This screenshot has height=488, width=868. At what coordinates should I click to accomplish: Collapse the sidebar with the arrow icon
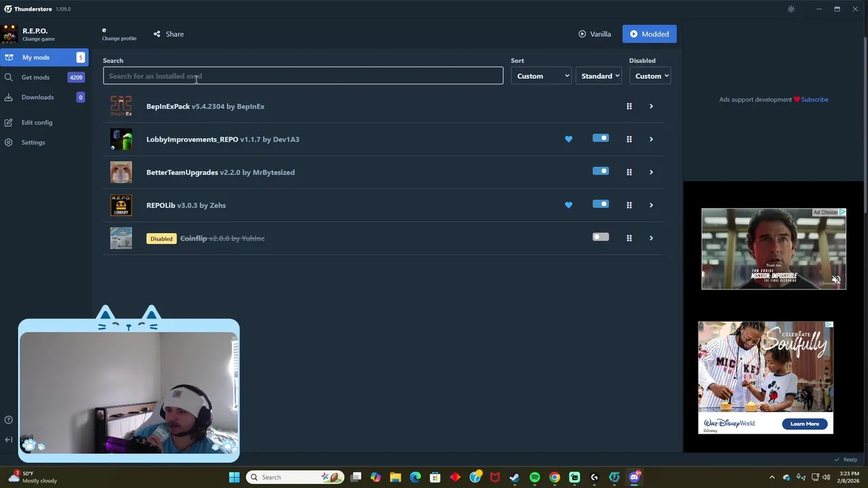coord(8,440)
